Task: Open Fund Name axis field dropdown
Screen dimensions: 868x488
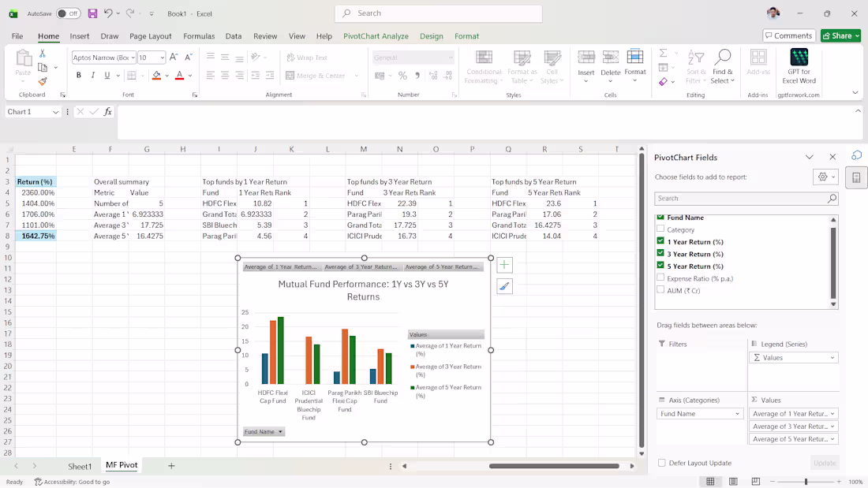Action: point(737,414)
